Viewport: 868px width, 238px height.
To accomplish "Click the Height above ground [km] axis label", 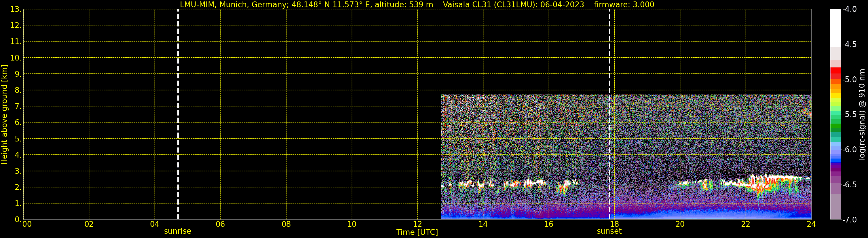I will click(x=4, y=114).
